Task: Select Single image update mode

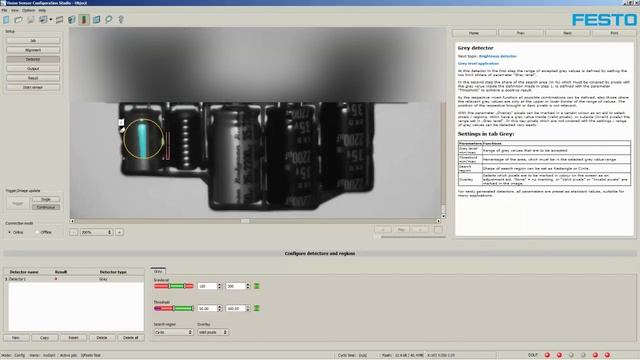Action: [46, 200]
